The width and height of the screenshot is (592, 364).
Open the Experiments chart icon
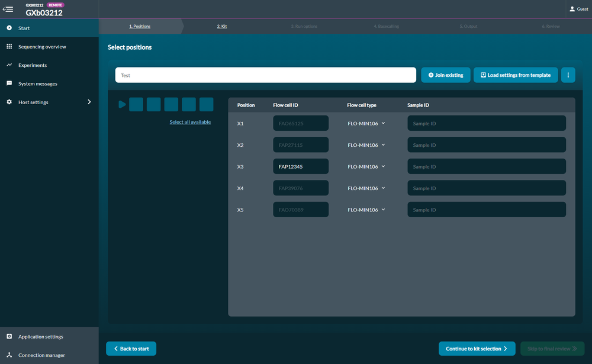point(9,65)
